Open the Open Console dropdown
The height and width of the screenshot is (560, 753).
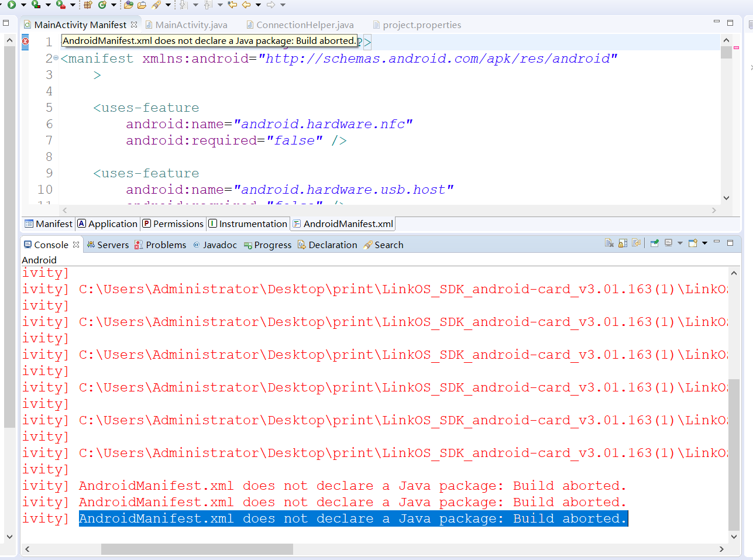(x=704, y=243)
